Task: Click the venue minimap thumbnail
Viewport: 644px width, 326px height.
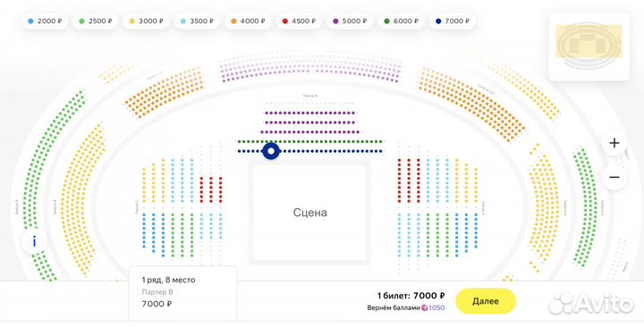Action: pyautogui.click(x=589, y=46)
